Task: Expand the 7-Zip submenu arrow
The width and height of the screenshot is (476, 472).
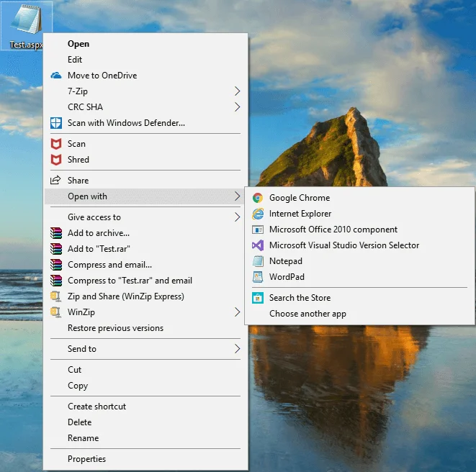Action: click(x=238, y=91)
